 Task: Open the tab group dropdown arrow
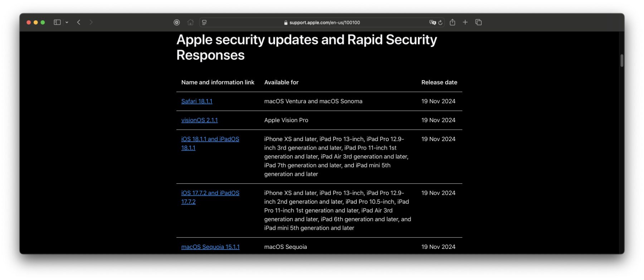(67, 22)
